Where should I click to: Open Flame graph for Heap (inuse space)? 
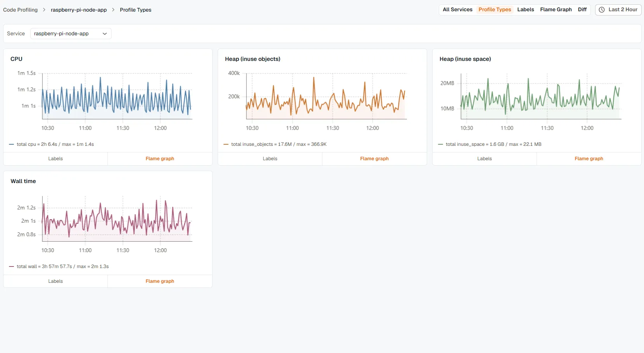589,159
